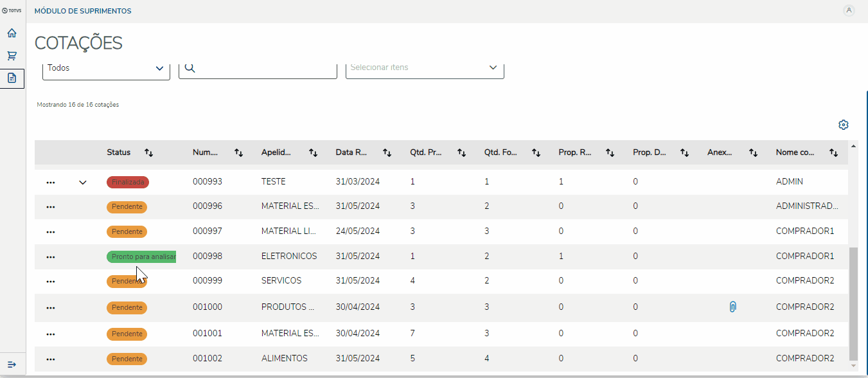Open the home page sidebar icon
Image resolution: width=868 pixels, height=378 pixels.
tap(12, 33)
